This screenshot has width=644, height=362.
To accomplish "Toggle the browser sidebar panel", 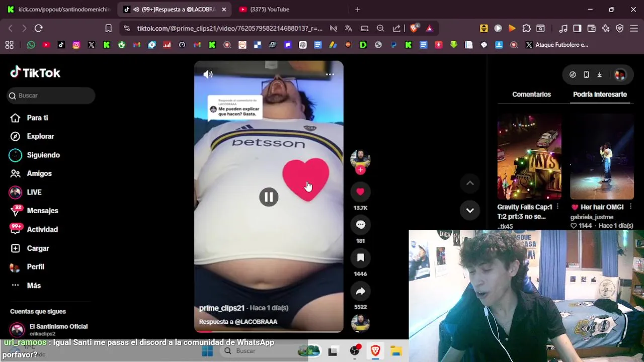I will (x=577, y=28).
